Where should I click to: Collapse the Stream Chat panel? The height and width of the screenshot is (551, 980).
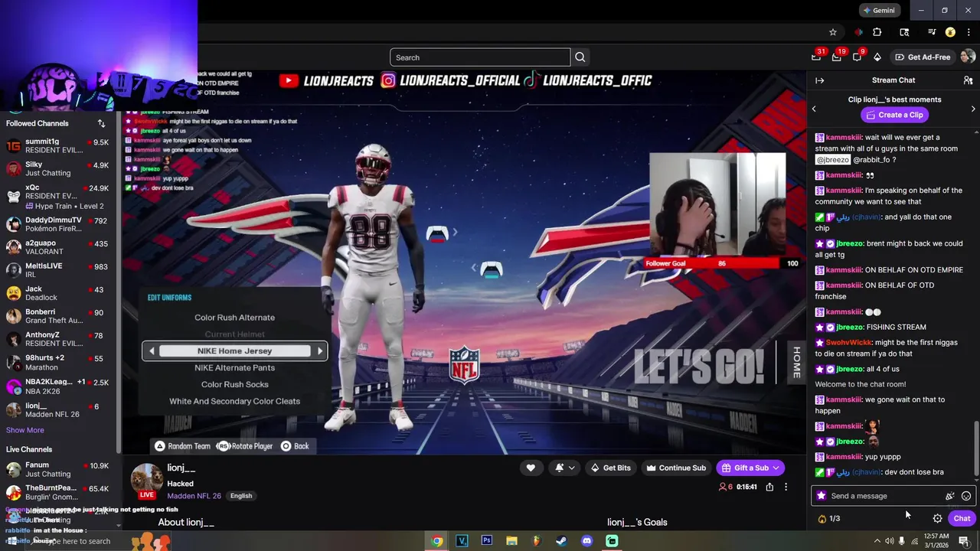(x=820, y=80)
